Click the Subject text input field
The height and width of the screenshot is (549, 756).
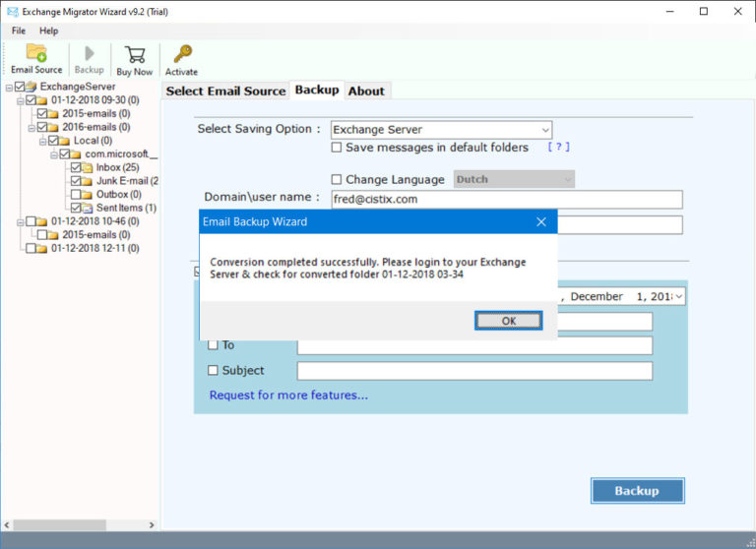click(x=474, y=371)
